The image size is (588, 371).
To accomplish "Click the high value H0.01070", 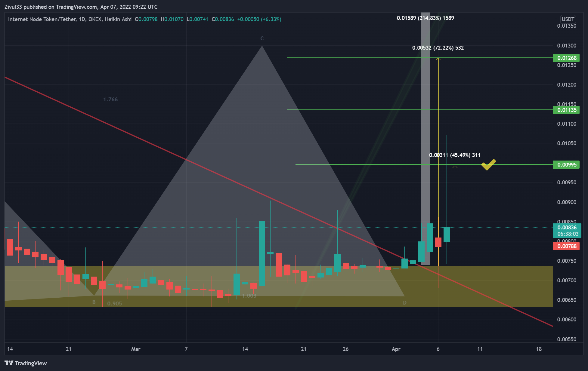I will click(x=172, y=19).
